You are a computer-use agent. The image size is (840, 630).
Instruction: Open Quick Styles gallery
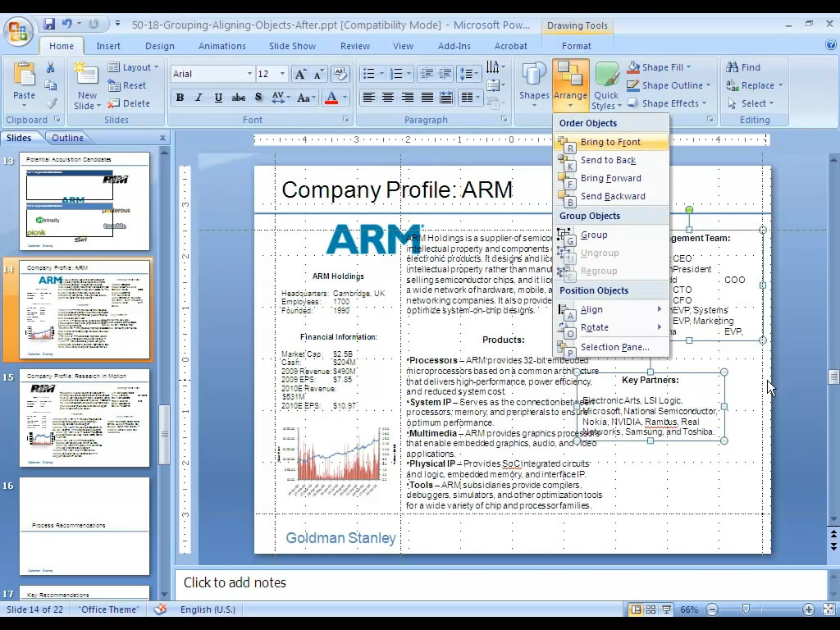[606, 85]
